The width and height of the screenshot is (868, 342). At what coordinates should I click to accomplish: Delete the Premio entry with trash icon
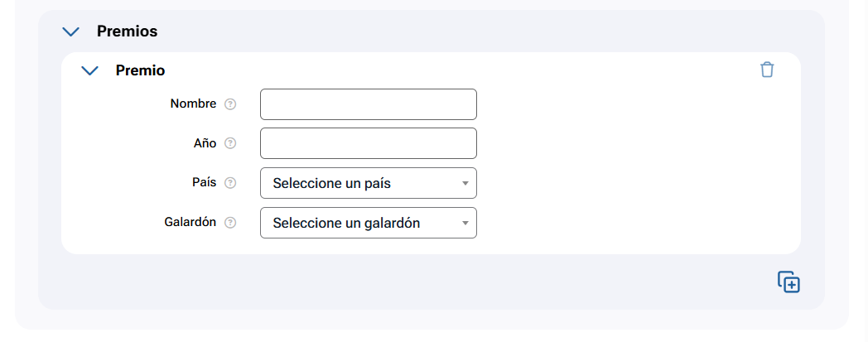point(767,70)
